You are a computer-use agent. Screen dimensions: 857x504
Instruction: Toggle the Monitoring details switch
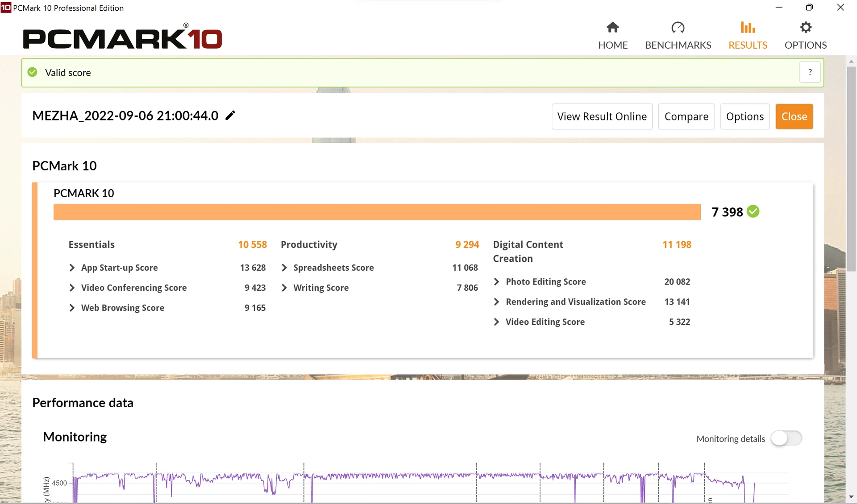[x=786, y=438]
